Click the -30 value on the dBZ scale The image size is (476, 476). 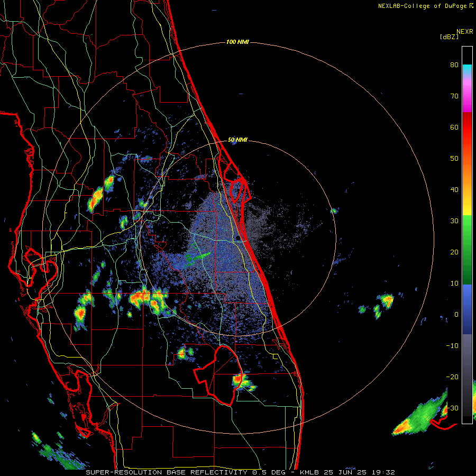(452, 408)
